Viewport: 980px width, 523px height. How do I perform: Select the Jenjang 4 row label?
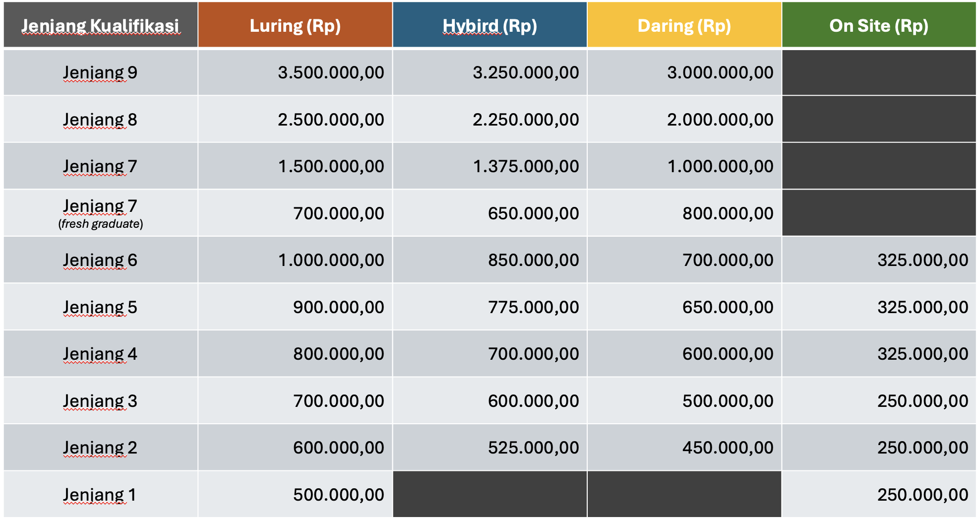[101, 354]
